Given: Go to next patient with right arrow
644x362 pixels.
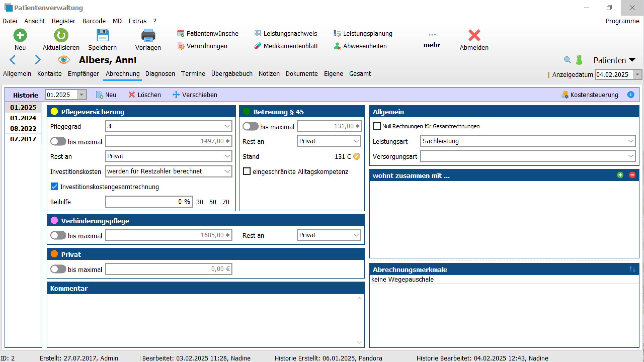Looking at the screenshot, I should [x=37, y=60].
